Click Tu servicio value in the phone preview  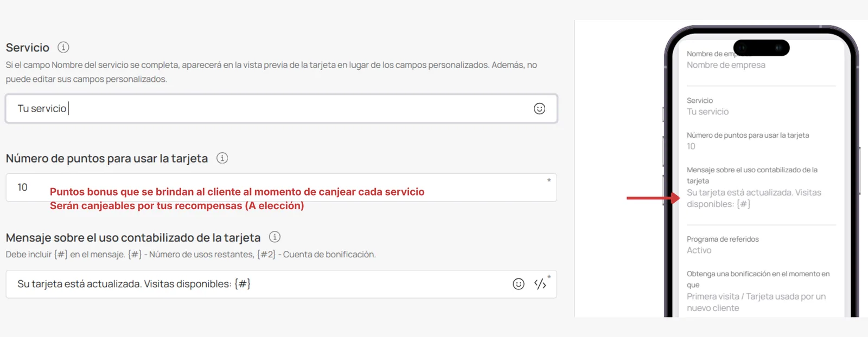(707, 112)
